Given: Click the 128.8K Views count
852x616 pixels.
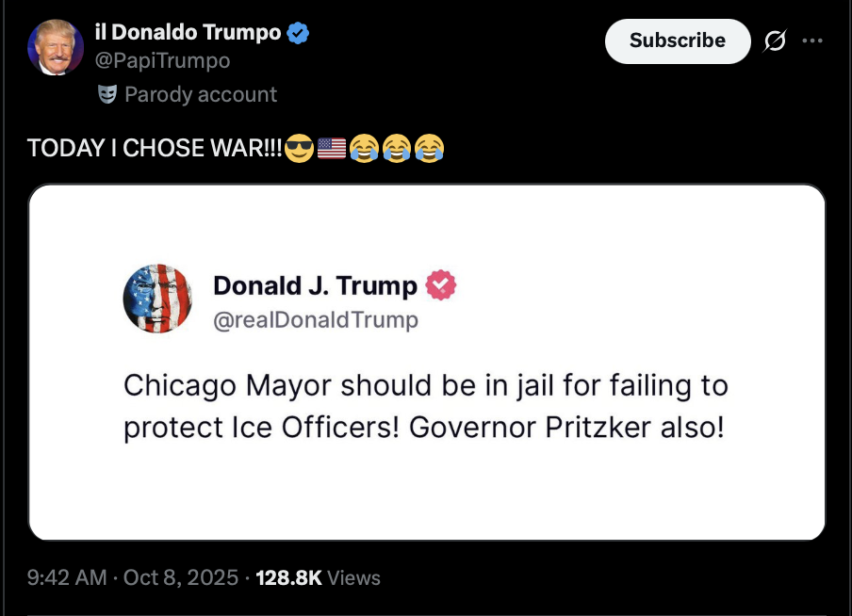Looking at the screenshot, I should tap(318, 577).
